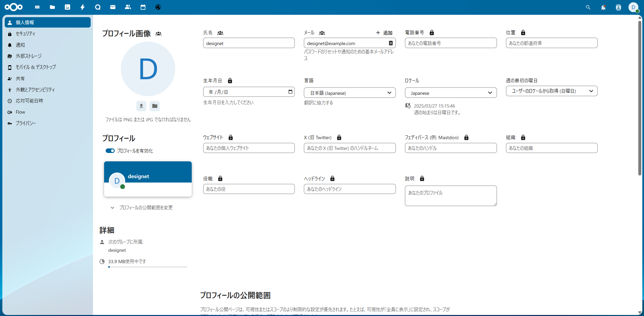Change the 電話番号 visibility scope lock
Image resolution: width=644 pixels, height=316 pixels.
(x=432, y=33)
